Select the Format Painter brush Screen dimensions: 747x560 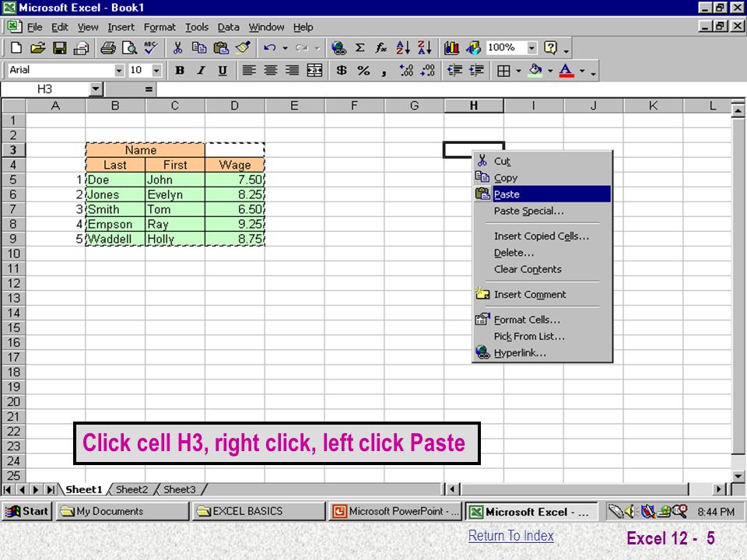point(243,47)
